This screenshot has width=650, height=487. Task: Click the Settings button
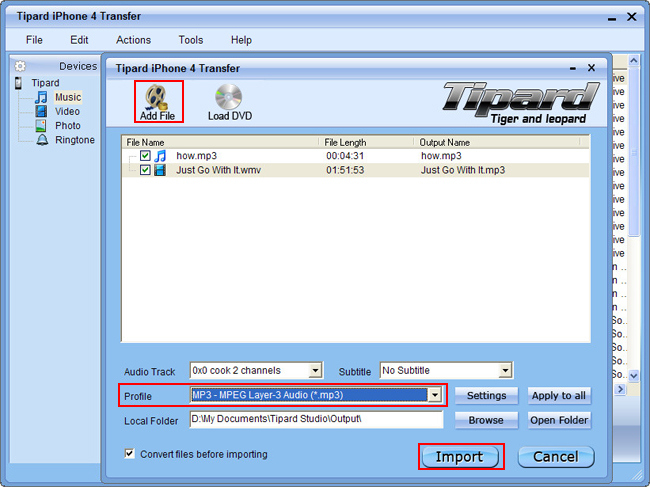coord(486,395)
